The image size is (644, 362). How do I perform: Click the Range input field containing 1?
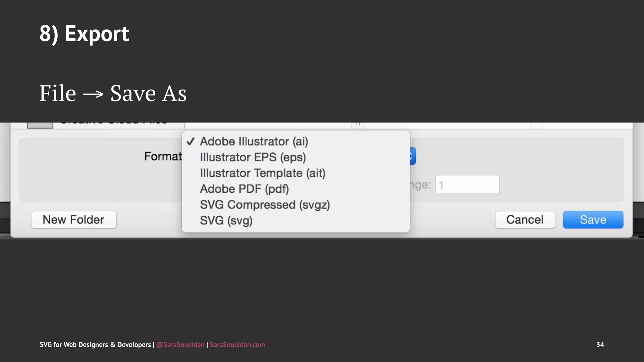pyautogui.click(x=467, y=184)
